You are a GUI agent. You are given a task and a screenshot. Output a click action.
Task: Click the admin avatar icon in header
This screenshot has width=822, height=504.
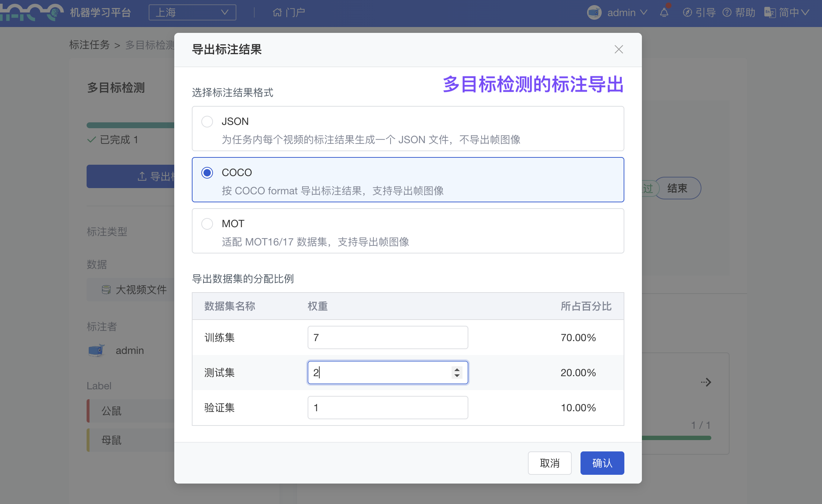click(594, 12)
